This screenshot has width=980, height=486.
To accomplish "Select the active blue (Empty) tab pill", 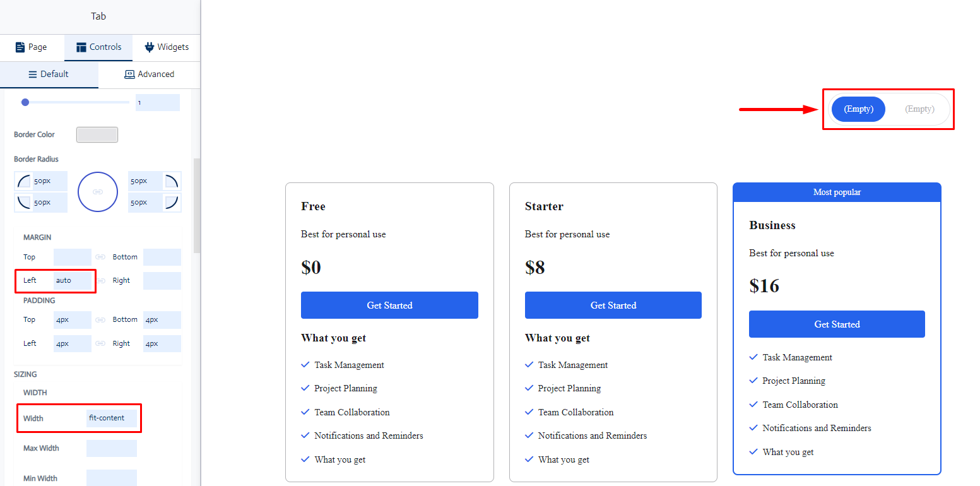I will (x=858, y=109).
